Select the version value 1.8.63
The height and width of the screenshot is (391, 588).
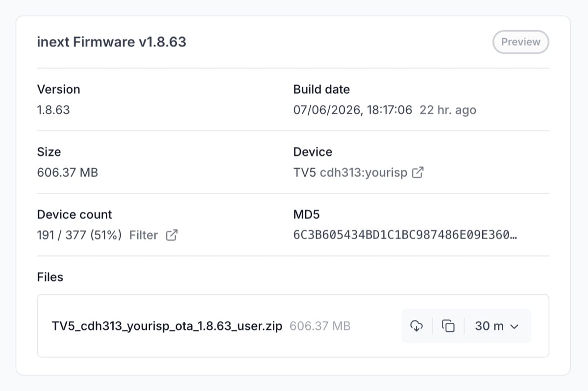click(53, 110)
